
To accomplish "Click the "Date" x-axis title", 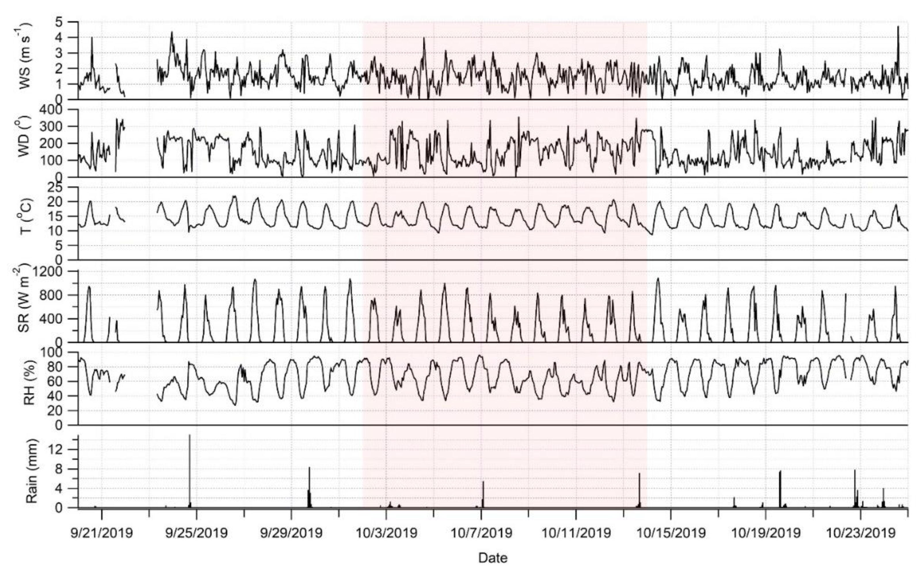I will [493, 558].
